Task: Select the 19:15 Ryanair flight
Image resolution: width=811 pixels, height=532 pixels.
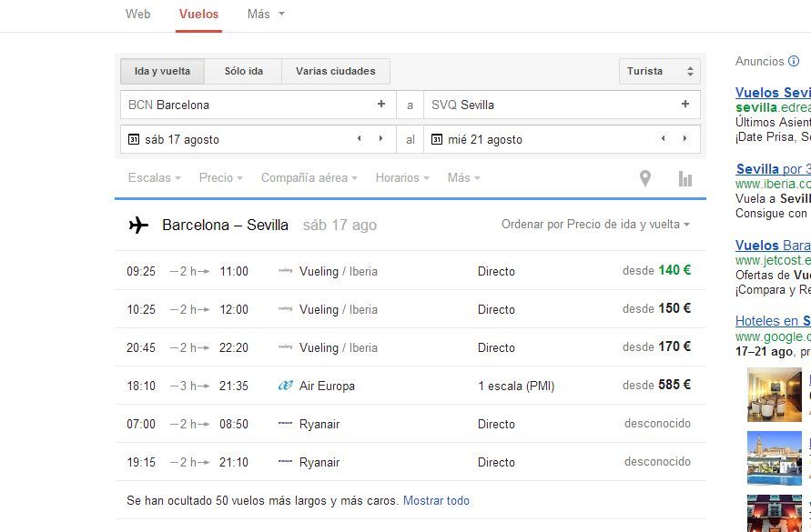Action: coord(411,462)
